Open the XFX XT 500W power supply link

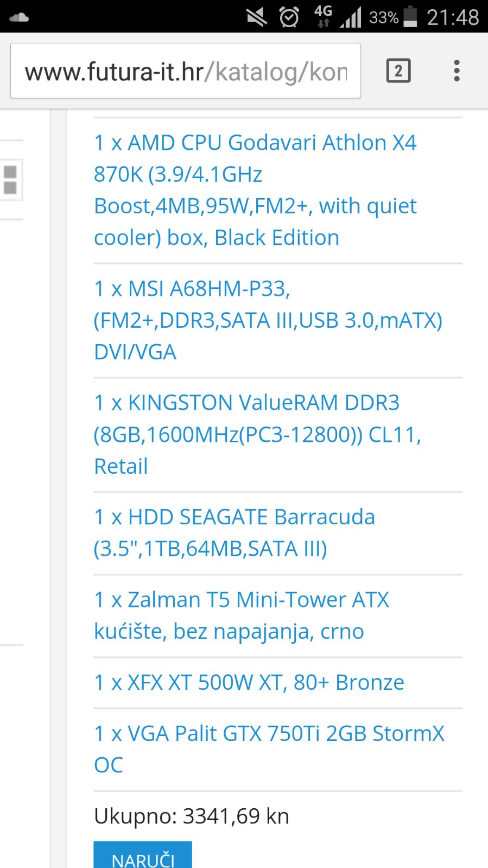249,682
